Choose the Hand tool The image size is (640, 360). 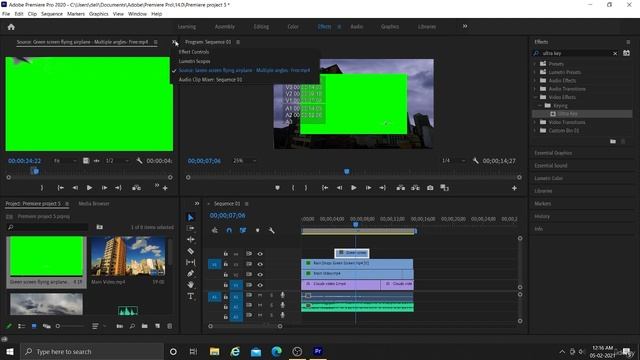(x=191, y=284)
